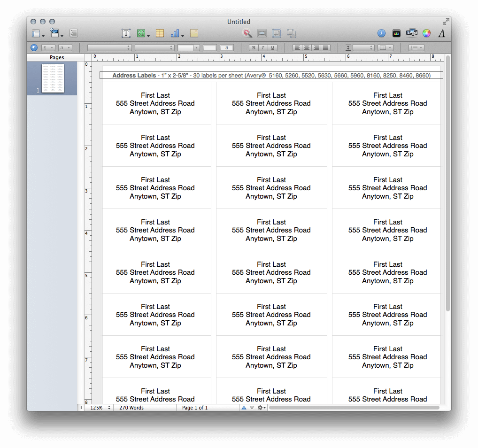
Task: Click the Ungroup objects icon
Action: pos(292,33)
